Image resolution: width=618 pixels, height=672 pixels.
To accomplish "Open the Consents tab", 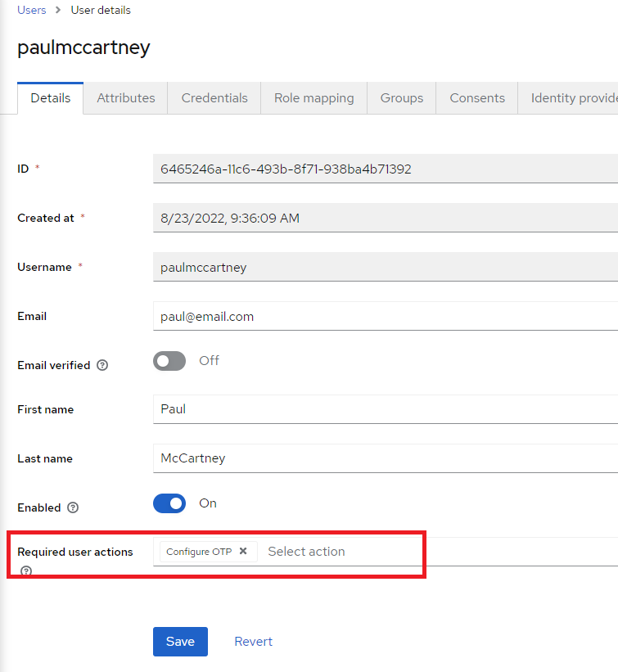I will (x=476, y=97).
